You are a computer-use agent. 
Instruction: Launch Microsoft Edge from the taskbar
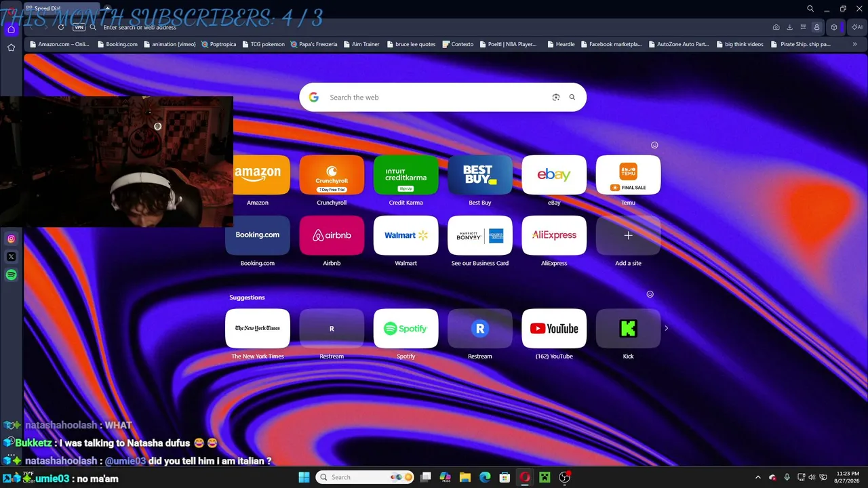[485, 477]
